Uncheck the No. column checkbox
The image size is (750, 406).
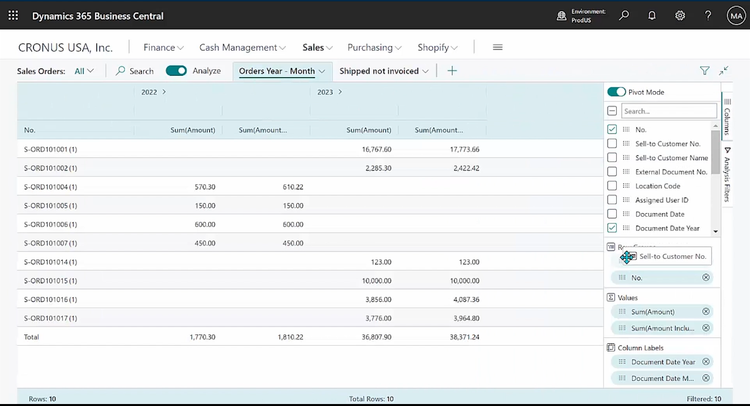pos(612,129)
